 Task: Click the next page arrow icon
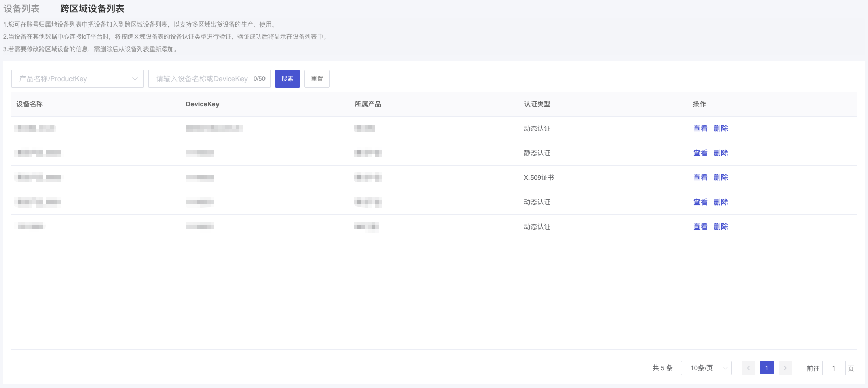[x=785, y=368]
